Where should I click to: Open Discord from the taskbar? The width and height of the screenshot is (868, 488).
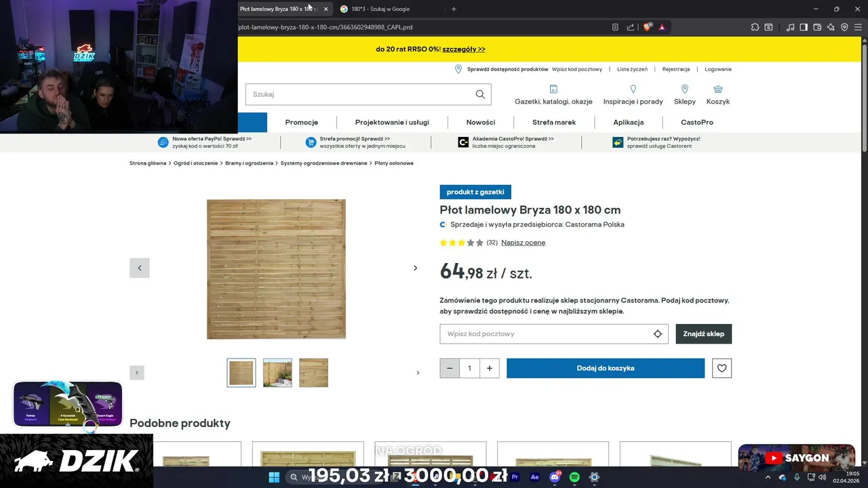(x=555, y=477)
